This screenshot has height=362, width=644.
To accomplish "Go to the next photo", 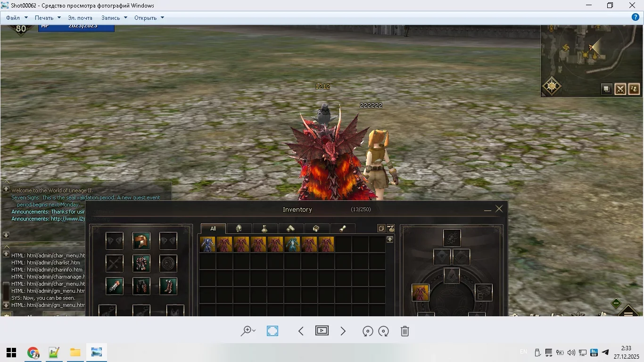I will 343,331.
